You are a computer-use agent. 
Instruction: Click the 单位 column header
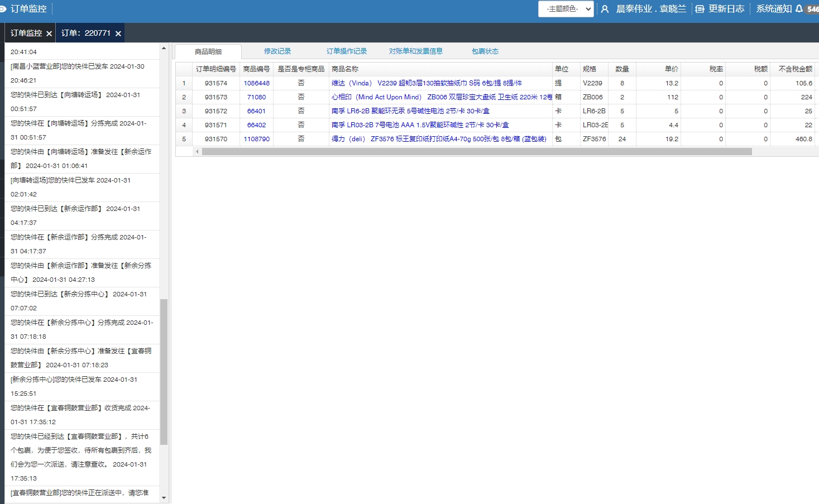[566, 69]
